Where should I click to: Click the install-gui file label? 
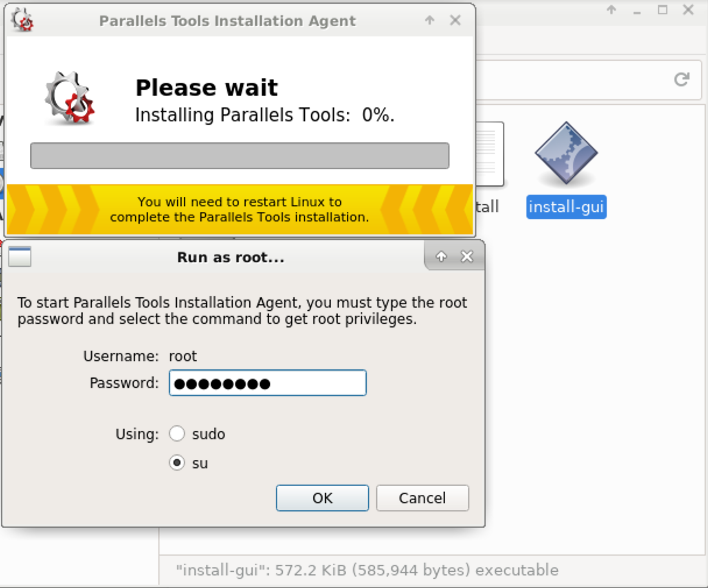tap(566, 207)
